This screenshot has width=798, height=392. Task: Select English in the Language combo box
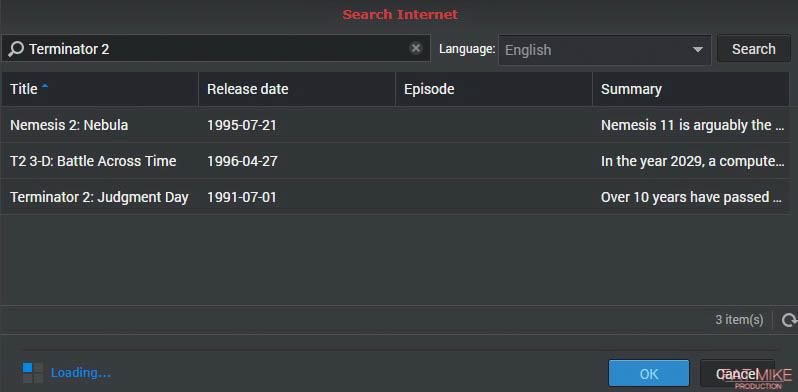[x=604, y=50]
